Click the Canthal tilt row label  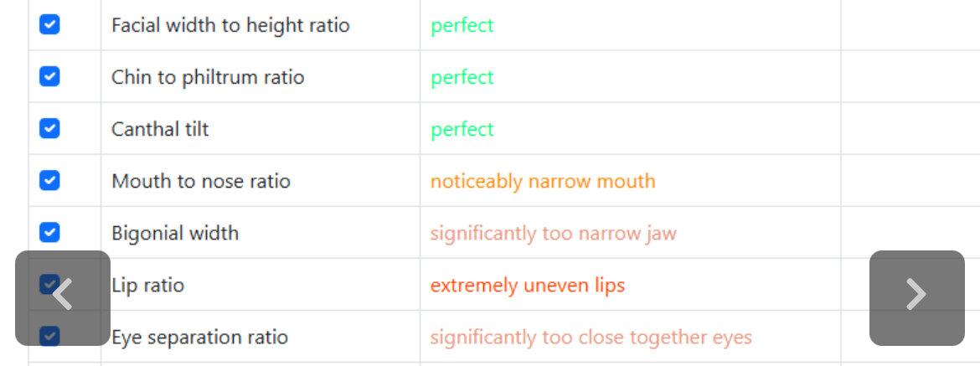point(160,129)
